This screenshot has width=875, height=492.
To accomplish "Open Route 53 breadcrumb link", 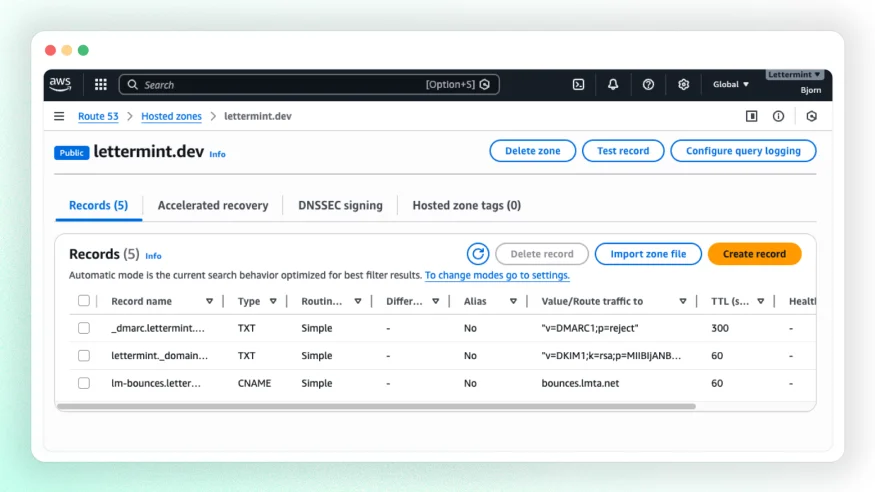I will (x=98, y=116).
